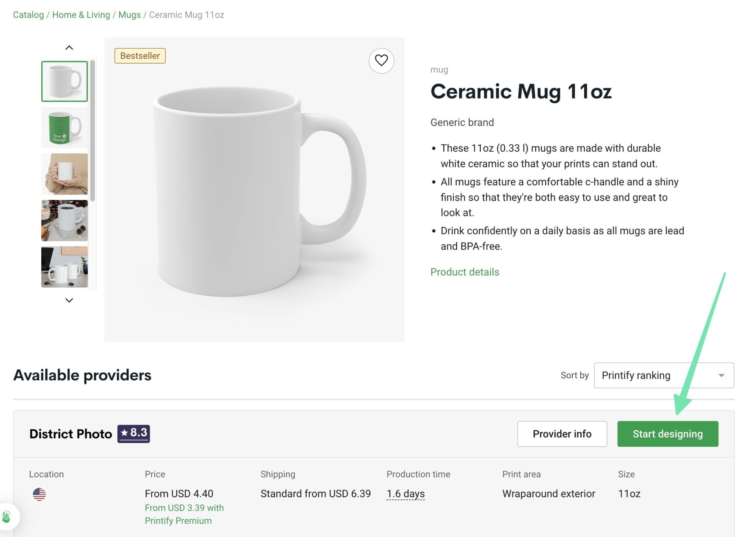Screen dimensions: 756x537
Task: Click the Bestseller badge on the product image
Action: [140, 56]
